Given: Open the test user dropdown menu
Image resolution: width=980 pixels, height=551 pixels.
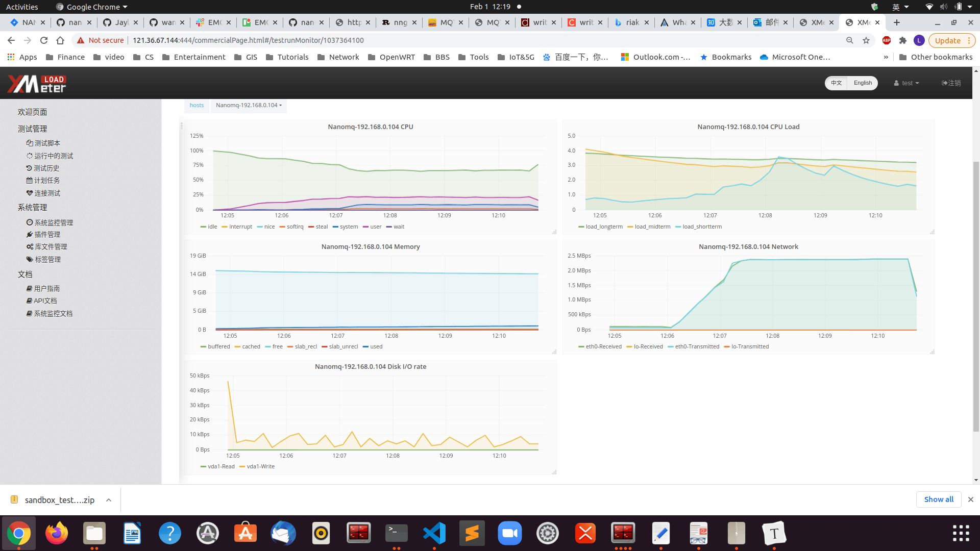Looking at the screenshot, I should [906, 83].
